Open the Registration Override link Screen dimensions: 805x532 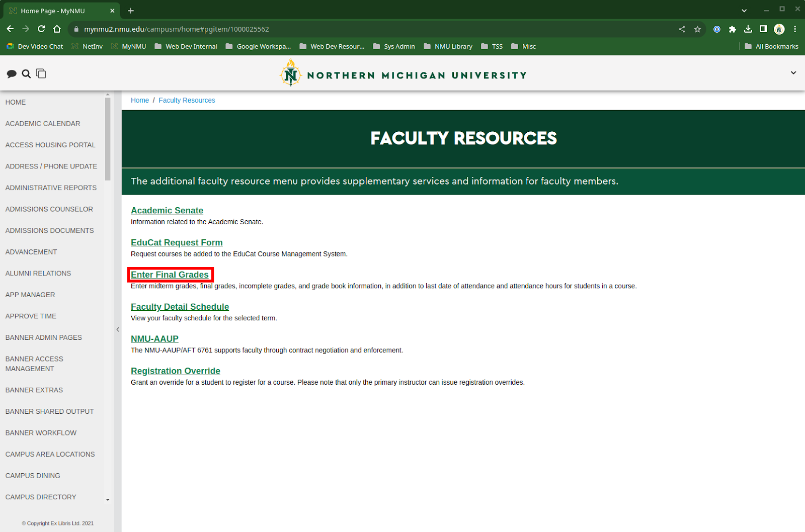coord(176,371)
